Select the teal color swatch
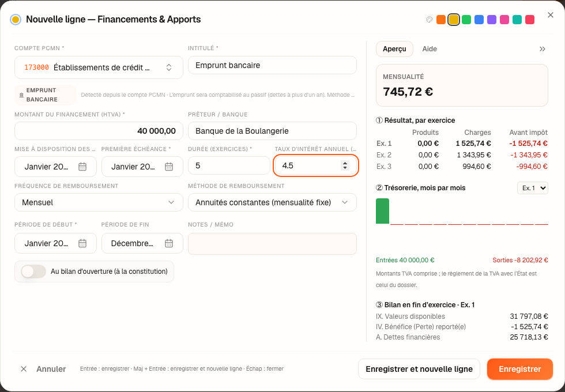 coord(517,20)
